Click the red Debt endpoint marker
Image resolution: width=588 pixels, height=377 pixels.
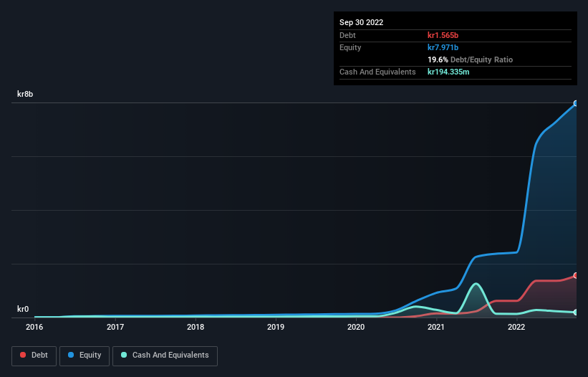pyautogui.click(x=576, y=275)
